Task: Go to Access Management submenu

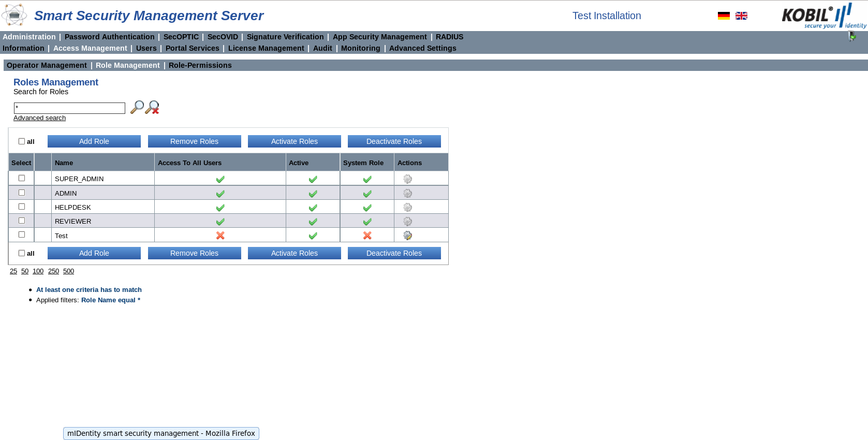Action: click(x=90, y=48)
